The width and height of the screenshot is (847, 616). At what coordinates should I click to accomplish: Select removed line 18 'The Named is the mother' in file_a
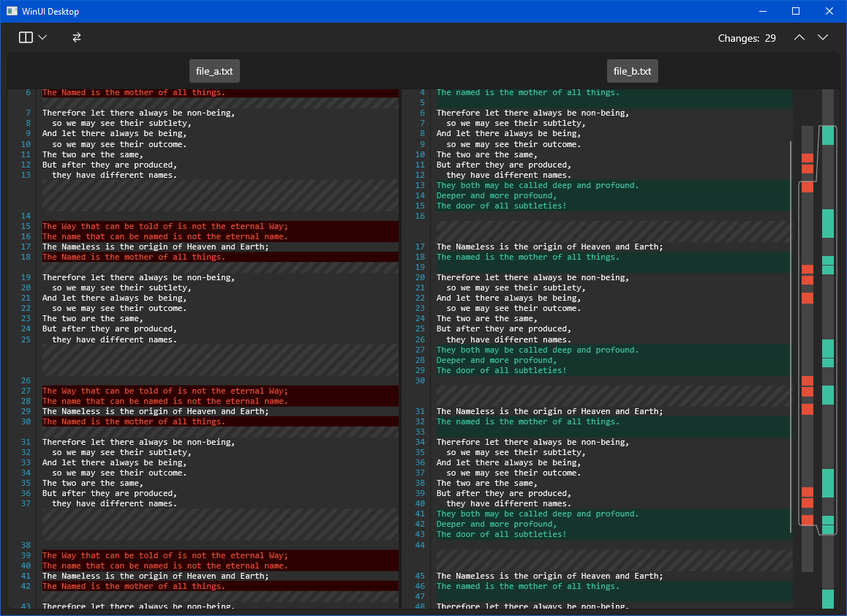click(x=220, y=258)
